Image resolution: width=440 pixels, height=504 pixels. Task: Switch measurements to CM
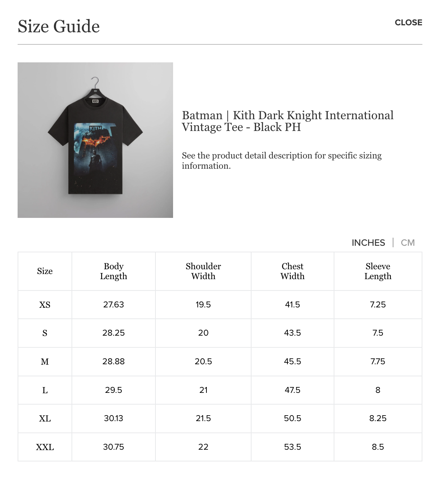click(x=408, y=243)
